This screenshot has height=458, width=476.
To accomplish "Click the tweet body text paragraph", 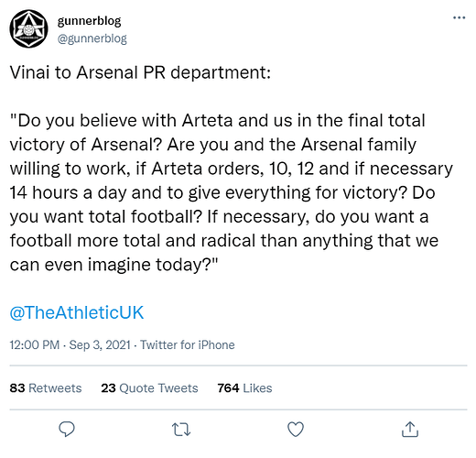I will (x=232, y=192).
